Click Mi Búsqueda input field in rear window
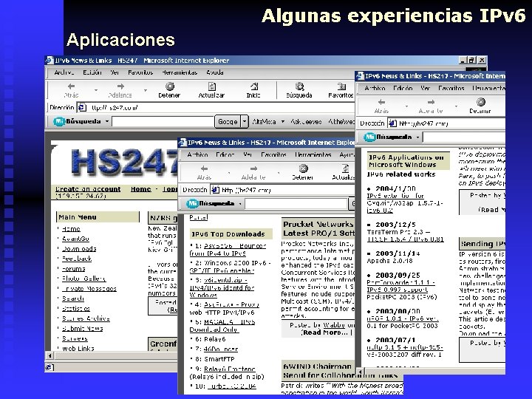This screenshot has width=532, height=399. pos(163,121)
